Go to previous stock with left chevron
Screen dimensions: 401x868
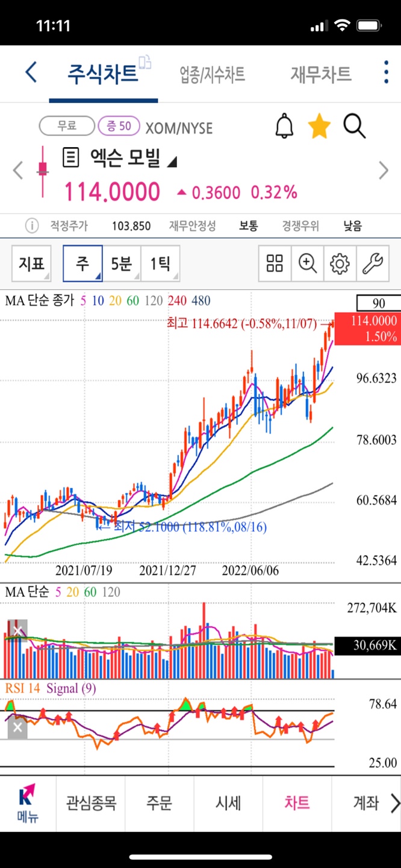[18, 171]
